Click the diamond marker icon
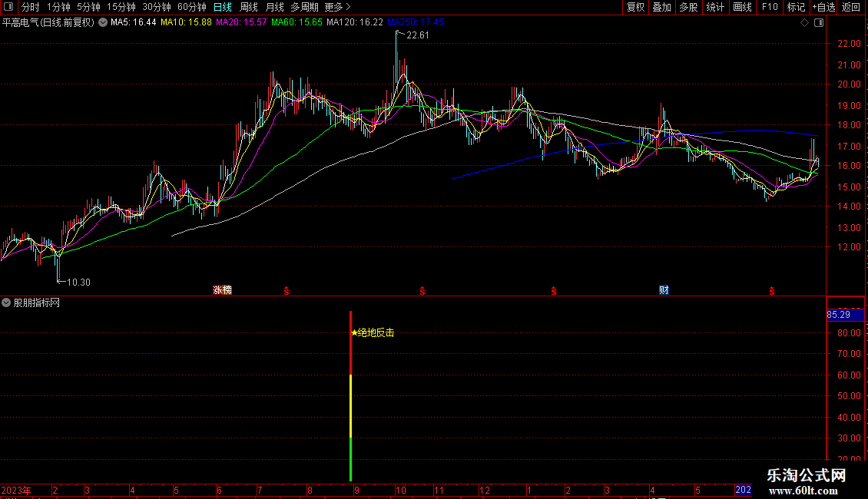The height and width of the screenshot is (499, 868). (x=805, y=23)
